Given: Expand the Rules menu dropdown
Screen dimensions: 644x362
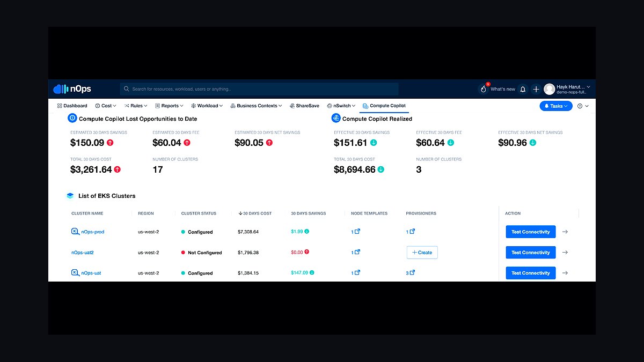Looking at the screenshot, I should [136, 106].
